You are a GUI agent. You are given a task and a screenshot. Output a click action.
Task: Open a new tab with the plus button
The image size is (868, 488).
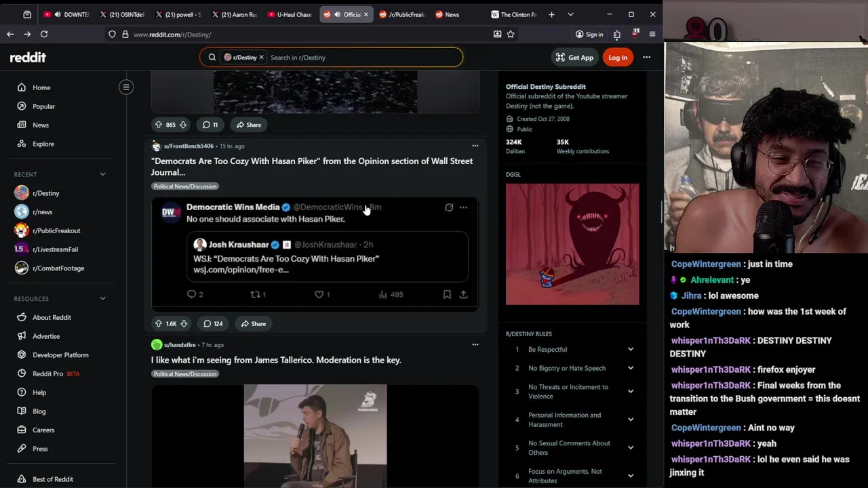click(551, 14)
